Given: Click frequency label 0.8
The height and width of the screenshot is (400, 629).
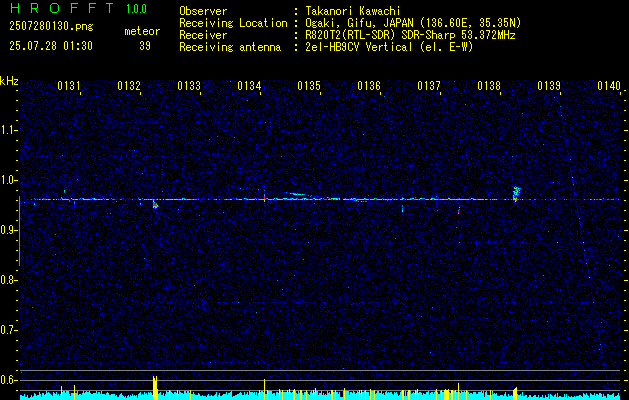Looking at the screenshot, I should [x=8, y=280].
